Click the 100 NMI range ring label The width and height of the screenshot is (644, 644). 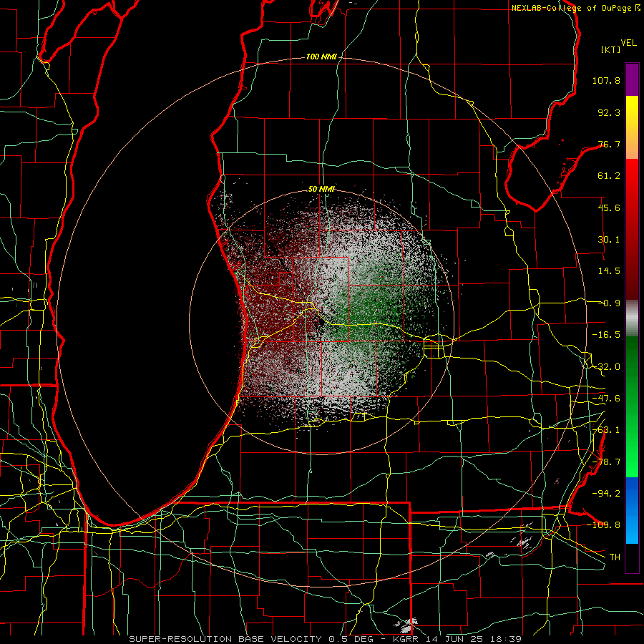(x=321, y=57)
